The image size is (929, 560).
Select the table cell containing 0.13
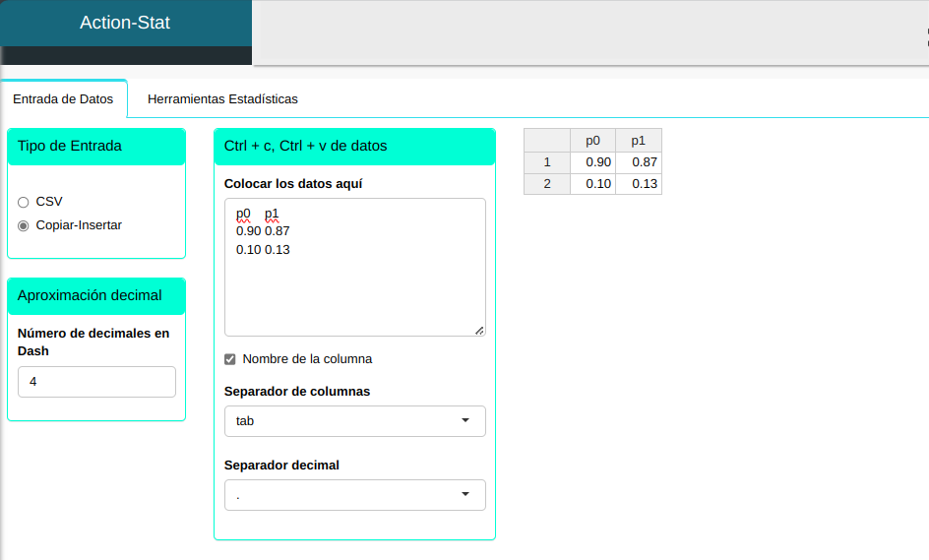tap(640, 184)
